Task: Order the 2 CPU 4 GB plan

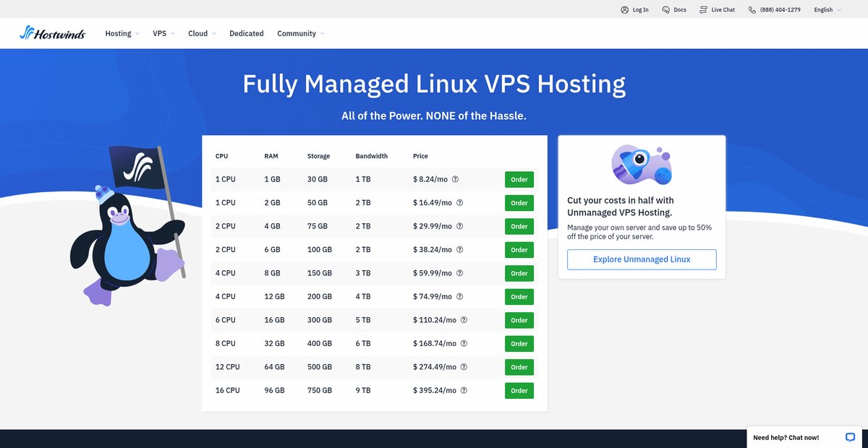Action: (519, 226)
